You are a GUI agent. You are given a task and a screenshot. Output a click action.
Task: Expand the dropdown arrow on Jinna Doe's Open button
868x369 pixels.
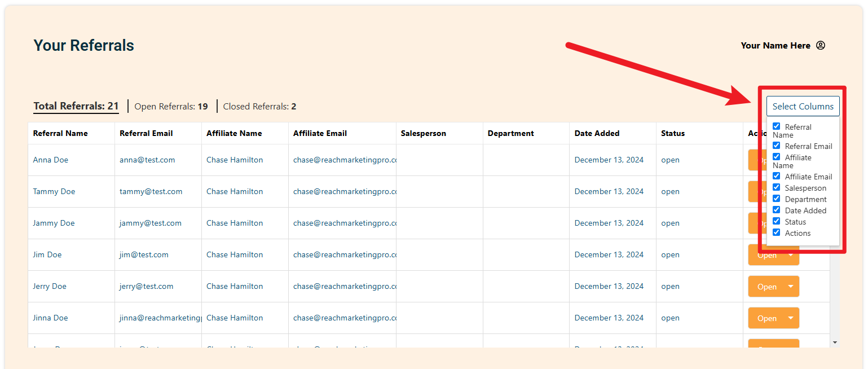pos(791,318)
